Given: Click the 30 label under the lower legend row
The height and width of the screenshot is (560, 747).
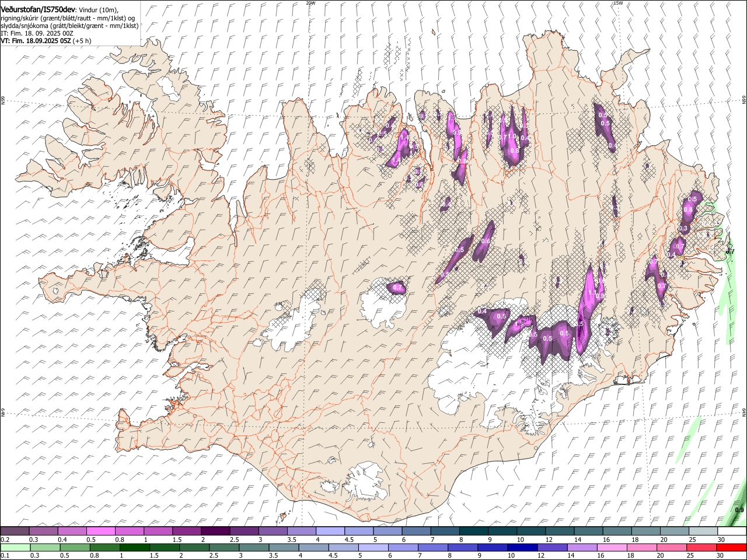Looking at the screenshot, I should pyautogui.click(x=720, y=556).
